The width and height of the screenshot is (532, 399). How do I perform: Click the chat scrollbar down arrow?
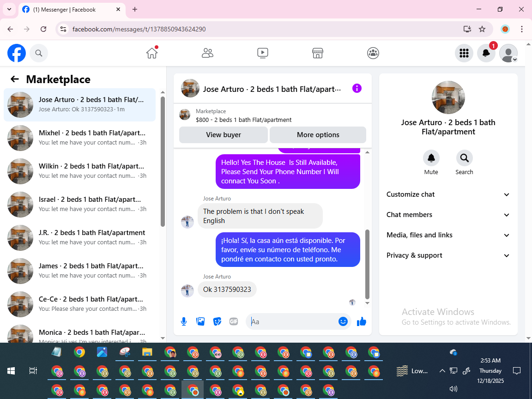pyautogui.click(x=367, y=303)
